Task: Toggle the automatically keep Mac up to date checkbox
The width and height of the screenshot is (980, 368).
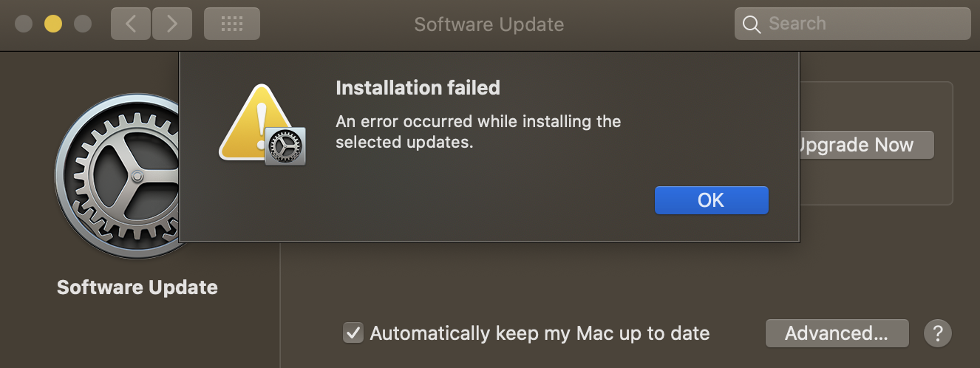Action: 353,333
